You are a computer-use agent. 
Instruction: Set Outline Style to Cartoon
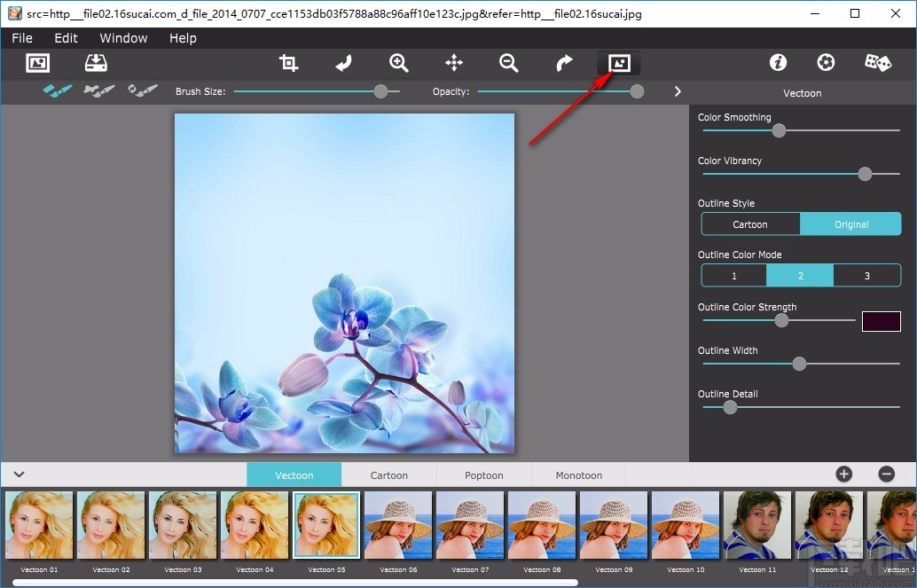(750, 224)
